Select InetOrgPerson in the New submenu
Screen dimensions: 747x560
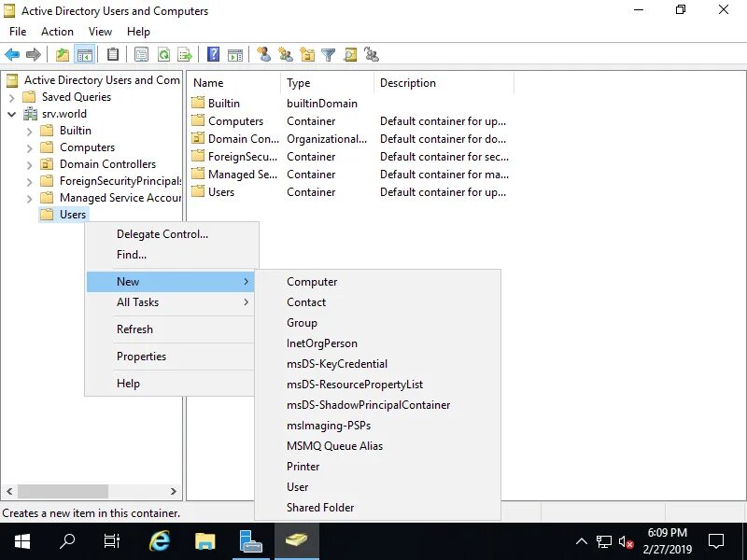(378, 343)
